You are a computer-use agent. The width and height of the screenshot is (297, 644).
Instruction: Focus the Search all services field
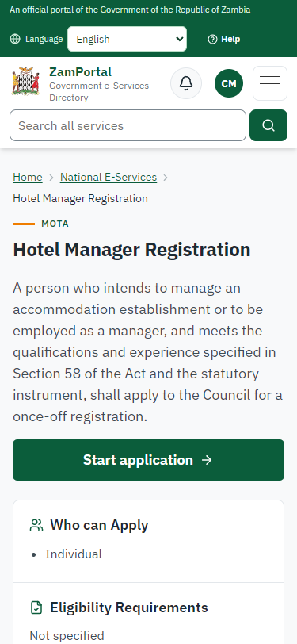[x=128, y=125]
